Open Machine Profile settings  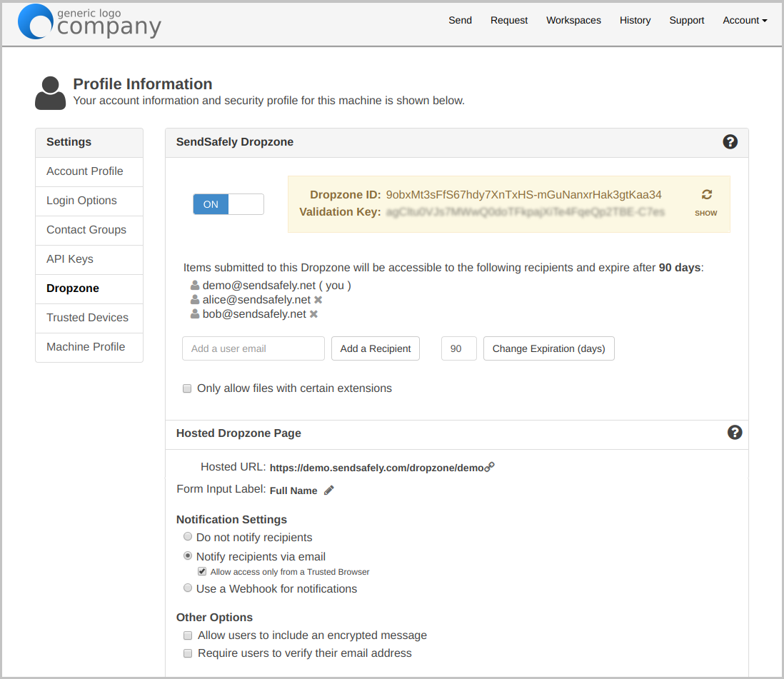point(89,347)
